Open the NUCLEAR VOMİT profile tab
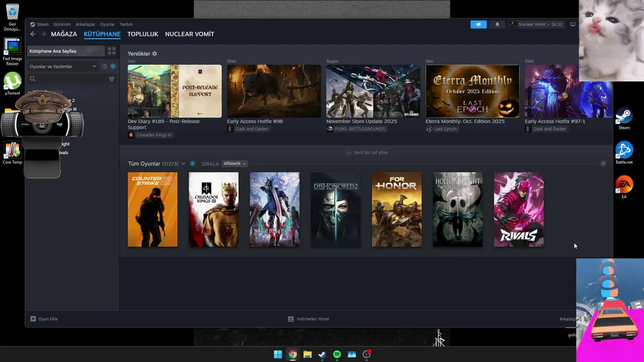 190,34
